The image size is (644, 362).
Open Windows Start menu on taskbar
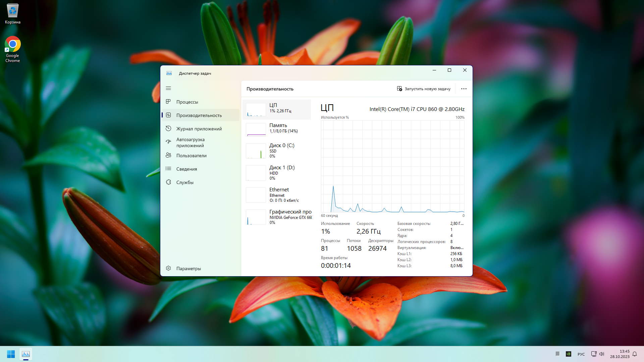11,354
